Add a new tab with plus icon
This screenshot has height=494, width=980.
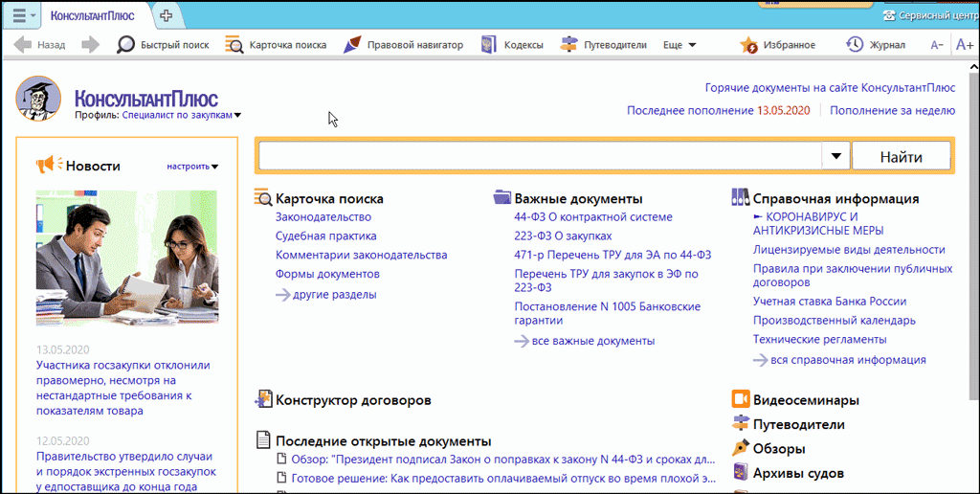click(x=166, y=15)
